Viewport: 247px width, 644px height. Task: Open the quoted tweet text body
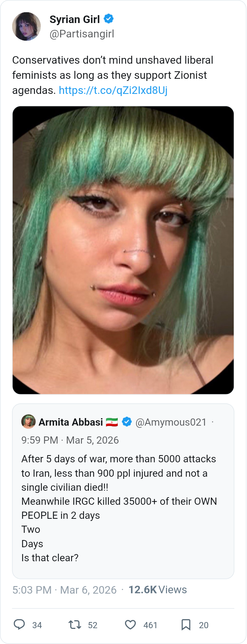(x=119, y=508)
